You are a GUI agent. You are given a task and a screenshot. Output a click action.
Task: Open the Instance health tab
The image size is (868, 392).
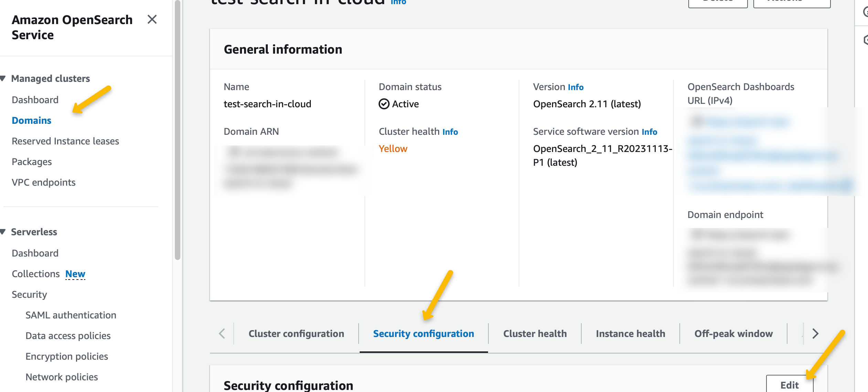(x=631, y=334)
